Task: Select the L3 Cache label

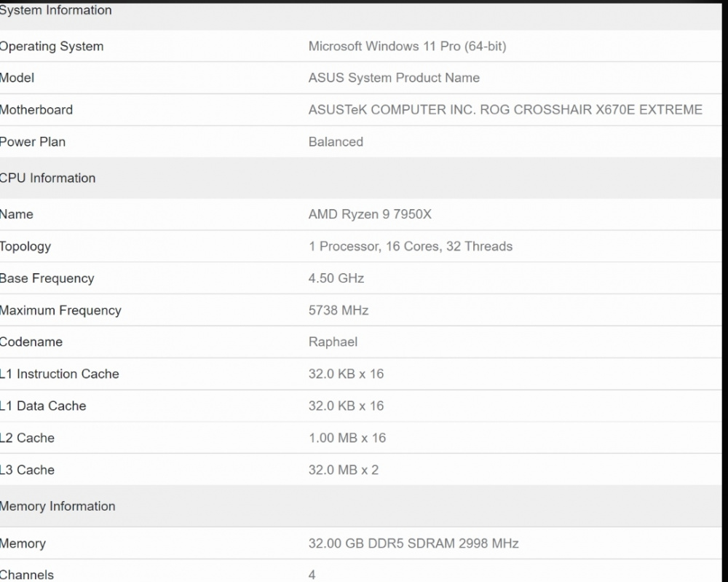Action: point(28,470)
